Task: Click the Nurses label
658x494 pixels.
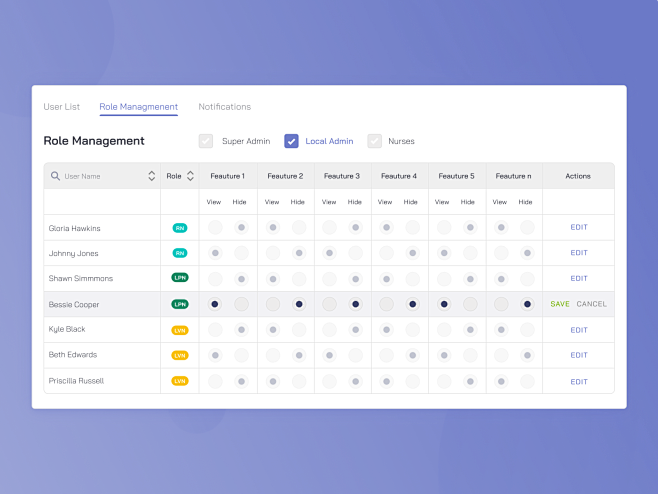Action: pyautogui.click(x=401, y=141)
